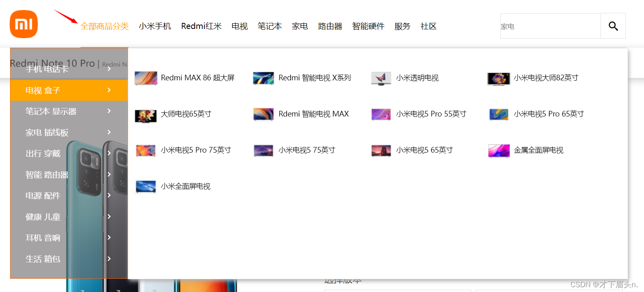Expand the 出行 穿戴 category arrow

tap(109, 153)
